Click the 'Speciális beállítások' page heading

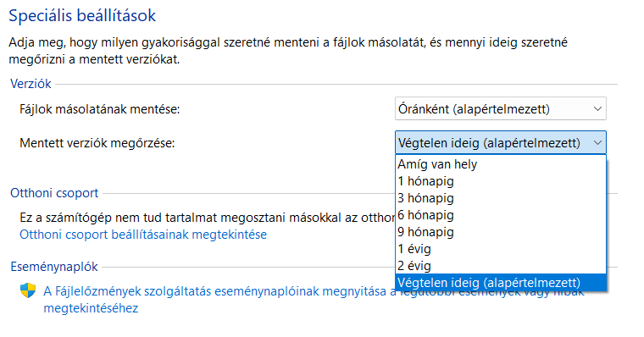coord(82,15)
